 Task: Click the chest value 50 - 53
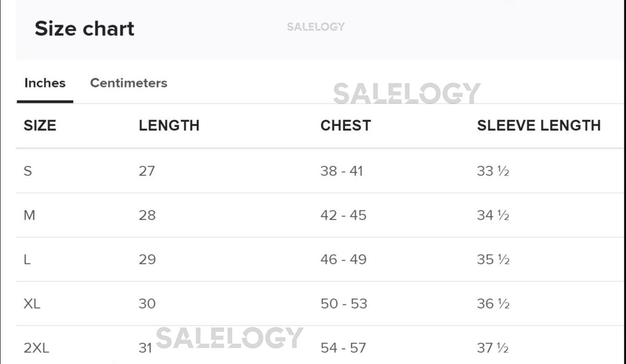343,304
